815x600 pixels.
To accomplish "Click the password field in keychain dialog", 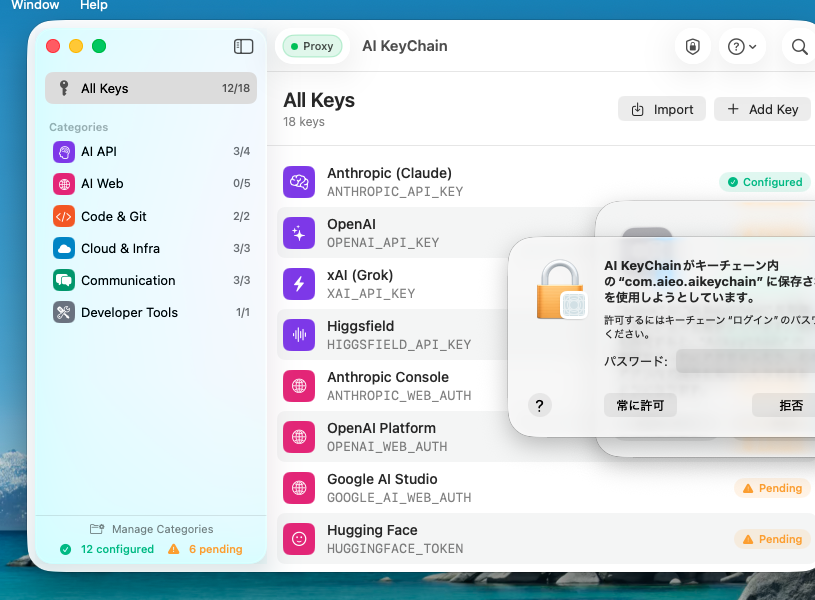I will coord(745,361).
